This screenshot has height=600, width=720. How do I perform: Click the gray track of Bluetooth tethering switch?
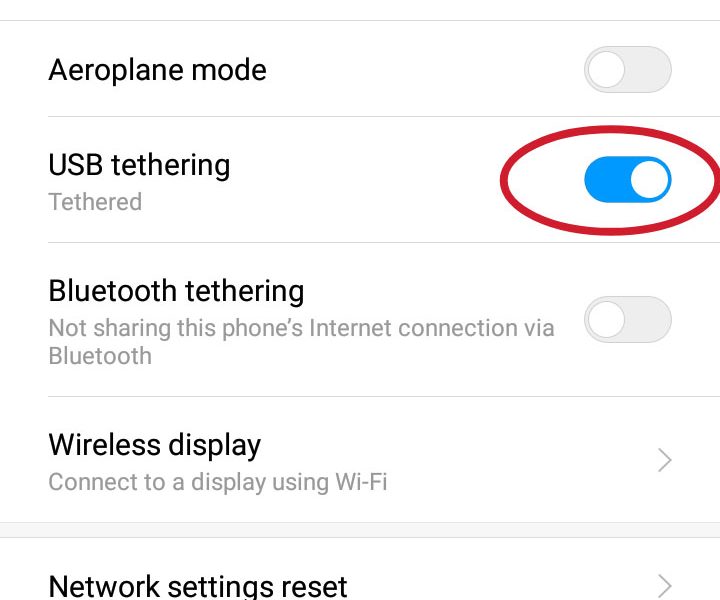coord(649,319)
